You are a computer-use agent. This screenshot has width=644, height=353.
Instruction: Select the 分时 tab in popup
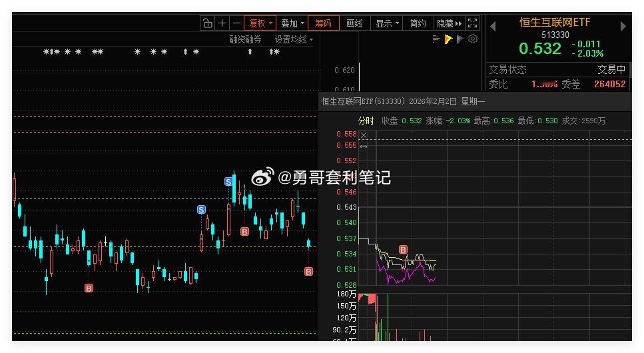point(366,121)
